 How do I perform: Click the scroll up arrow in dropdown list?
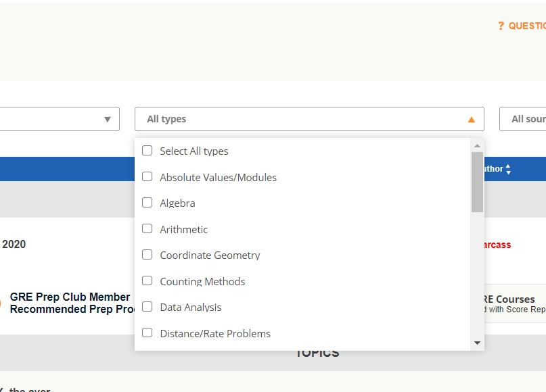477,146
